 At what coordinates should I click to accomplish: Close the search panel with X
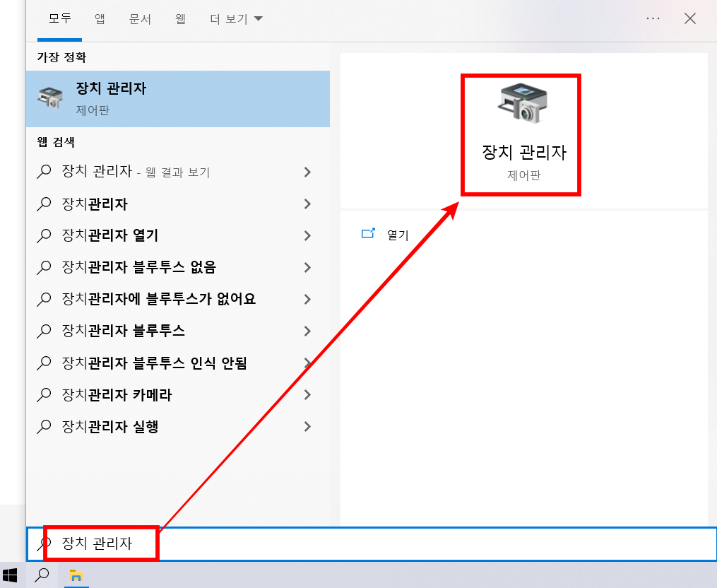[690, 18]
